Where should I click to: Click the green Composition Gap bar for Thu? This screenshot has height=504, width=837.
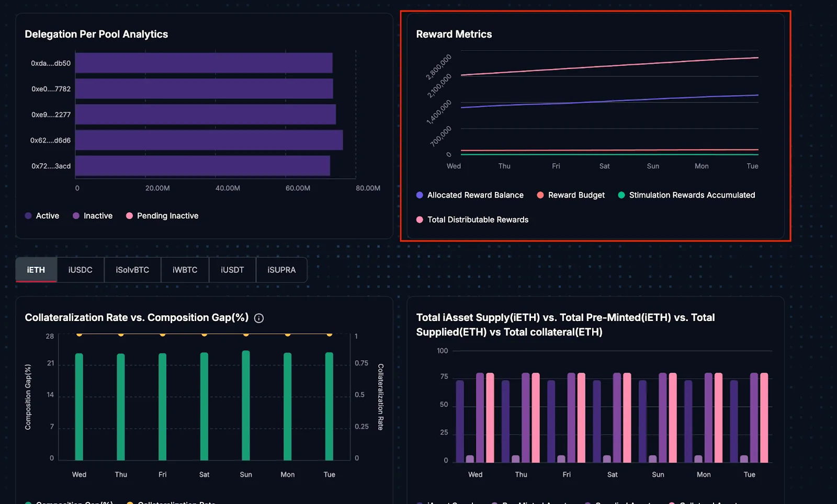coord(121,407)
